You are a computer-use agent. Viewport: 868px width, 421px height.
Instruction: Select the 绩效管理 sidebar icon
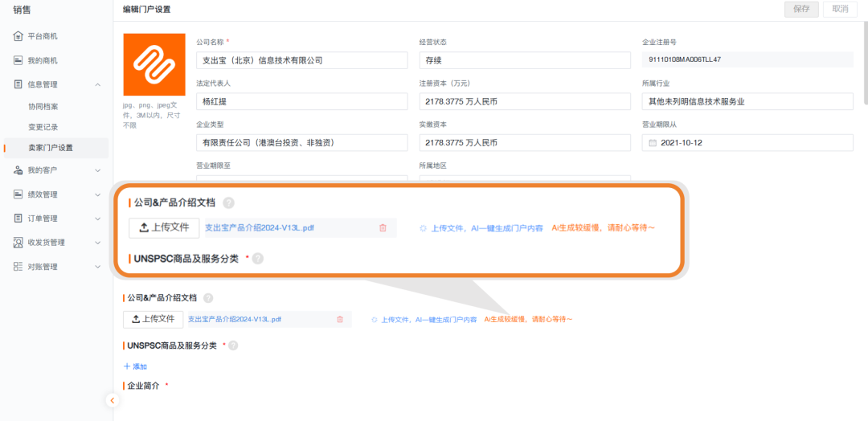18,194
